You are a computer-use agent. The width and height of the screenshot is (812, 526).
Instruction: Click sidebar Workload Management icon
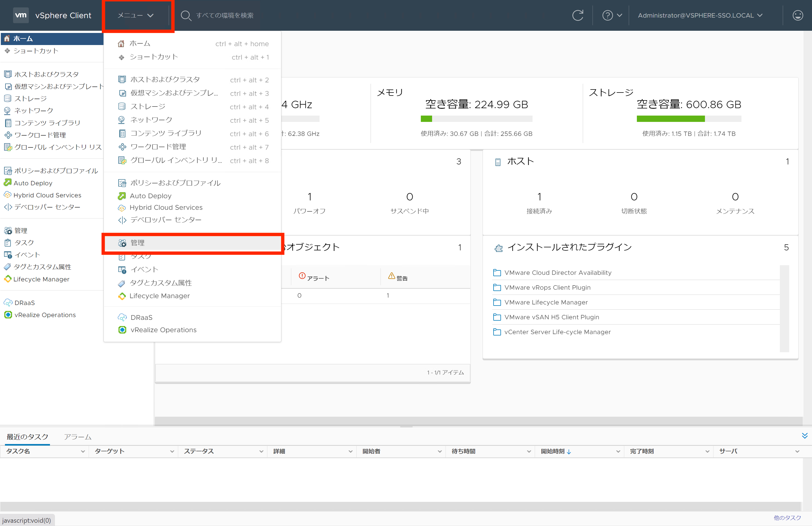pos(8,135)
